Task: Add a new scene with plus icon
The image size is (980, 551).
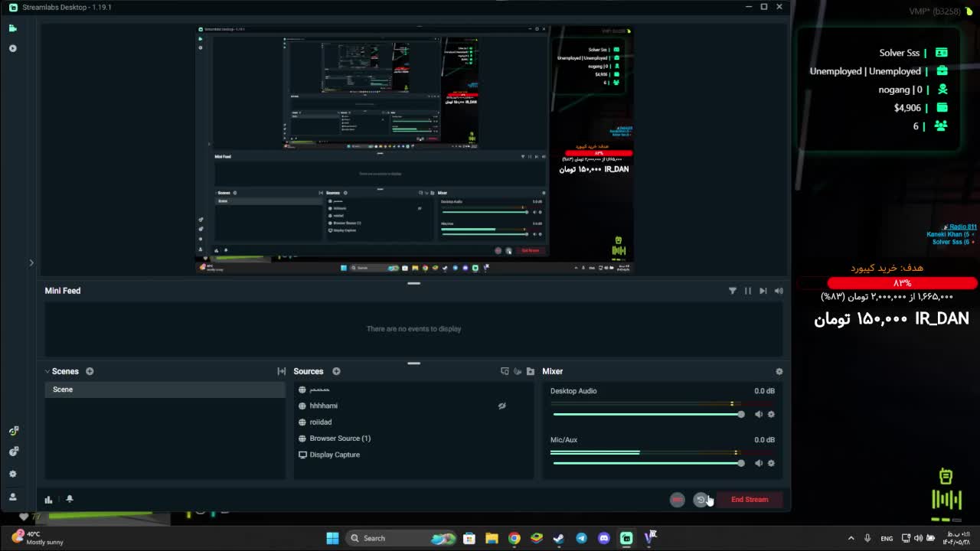Action: (90, 371)
